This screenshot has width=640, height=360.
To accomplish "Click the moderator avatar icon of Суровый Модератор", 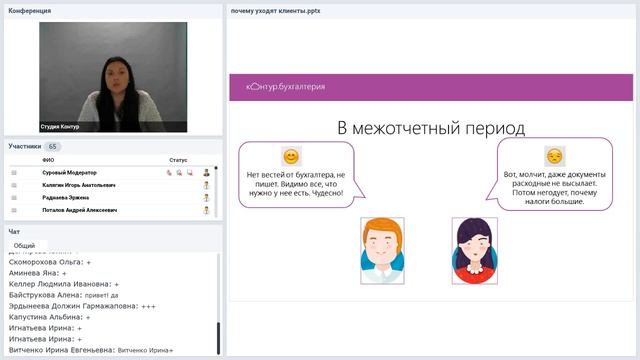I will [206, 173].
